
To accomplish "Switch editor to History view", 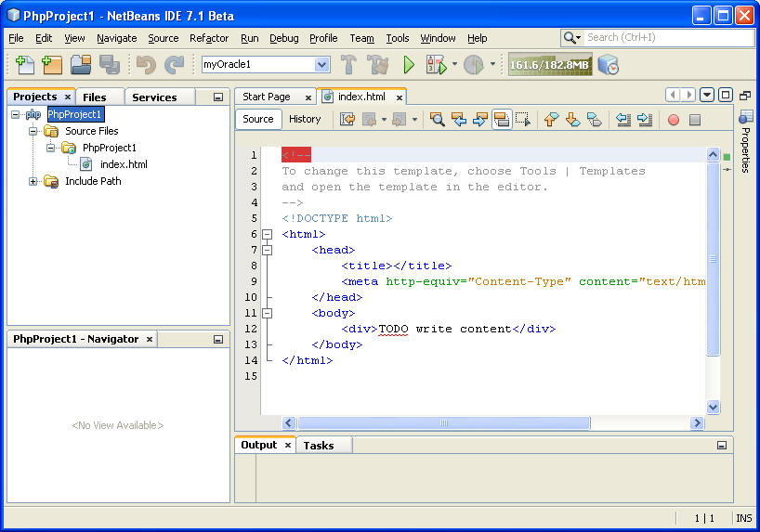I will pyautogui.click(x=305, y=119).
